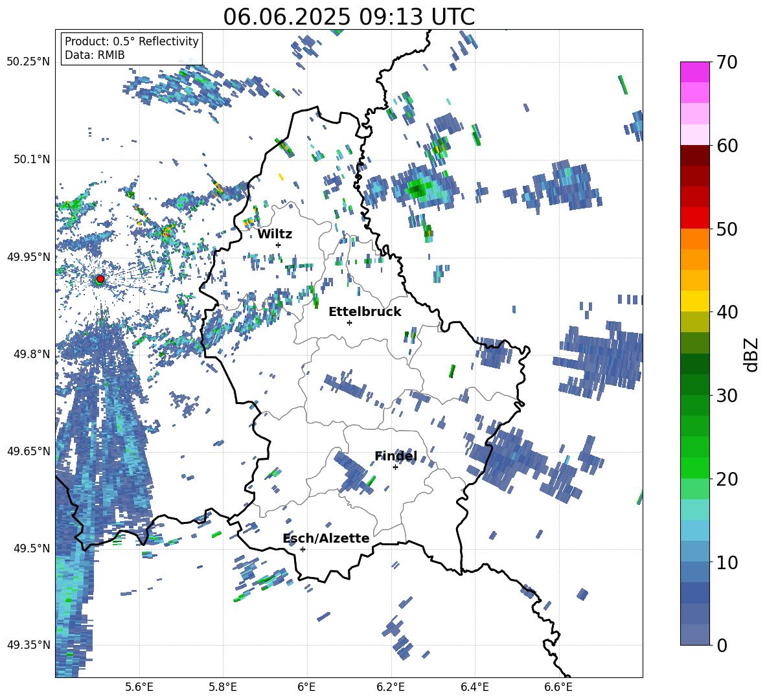Click the 49.65°N latitude label
The height and width of the screenshot is (700, 767).
click(28, 451)
